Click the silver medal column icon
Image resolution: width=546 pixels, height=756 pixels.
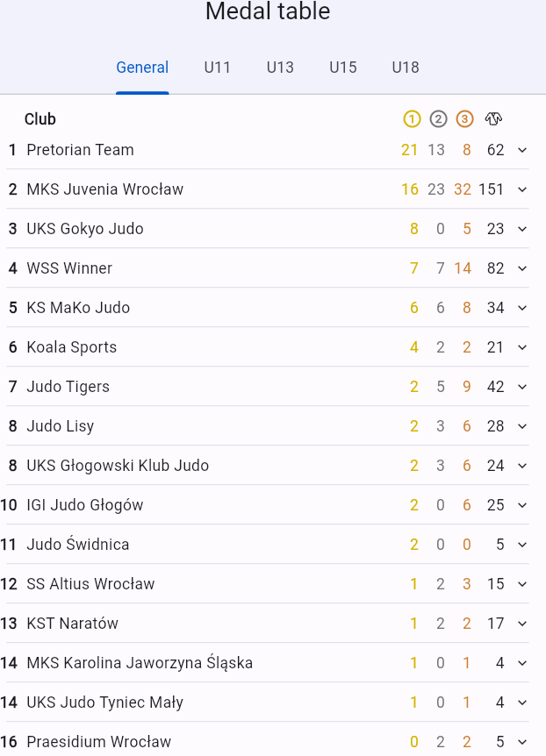[x=438, y=119]
